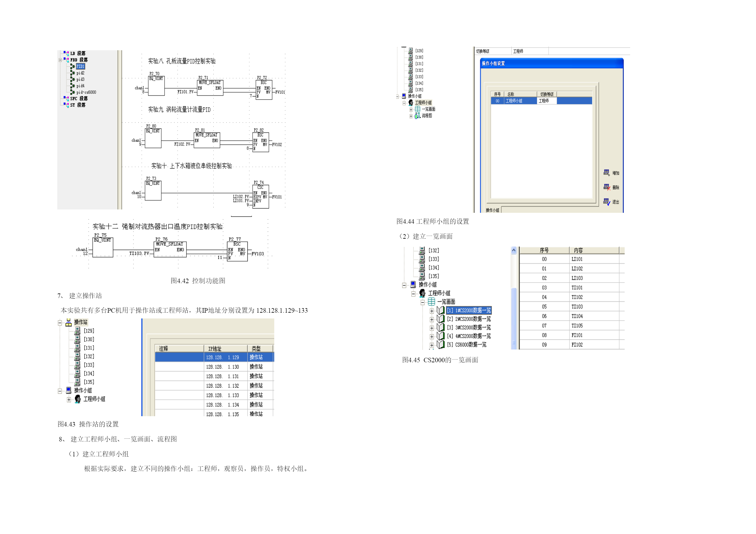This screenshot has height=534, width=756.
Task: Click 工程师小组 person icon in figure 4.43
Action: click(78, 399)
